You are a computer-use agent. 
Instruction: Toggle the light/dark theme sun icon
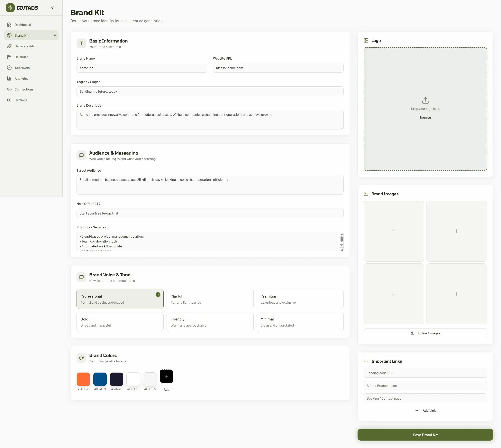[x=52, y=8]
